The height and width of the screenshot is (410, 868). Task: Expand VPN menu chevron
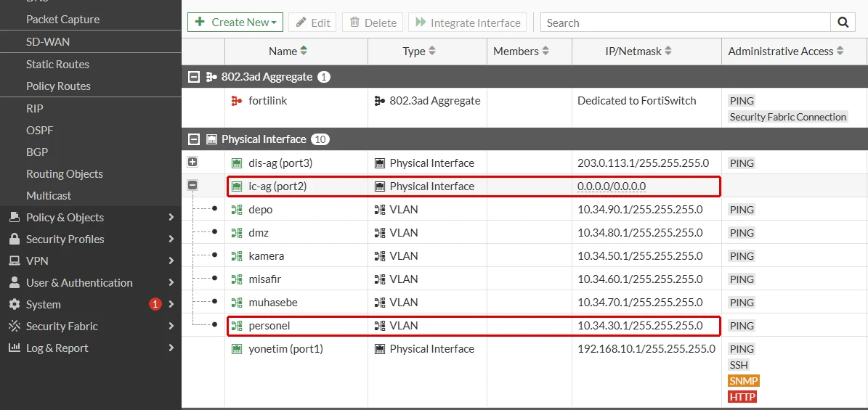(171, 261)
